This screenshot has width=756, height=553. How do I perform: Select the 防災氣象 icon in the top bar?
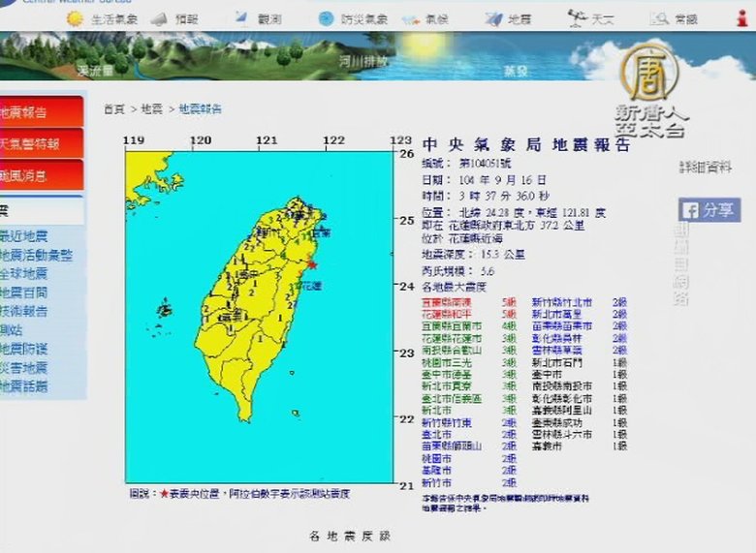pos(325,18)
